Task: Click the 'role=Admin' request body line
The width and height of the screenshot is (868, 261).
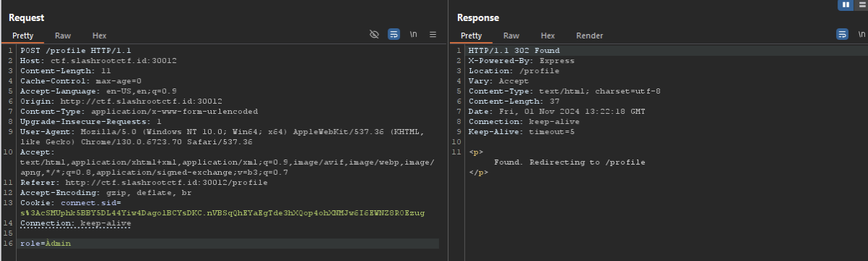Action: coord(46,244)
